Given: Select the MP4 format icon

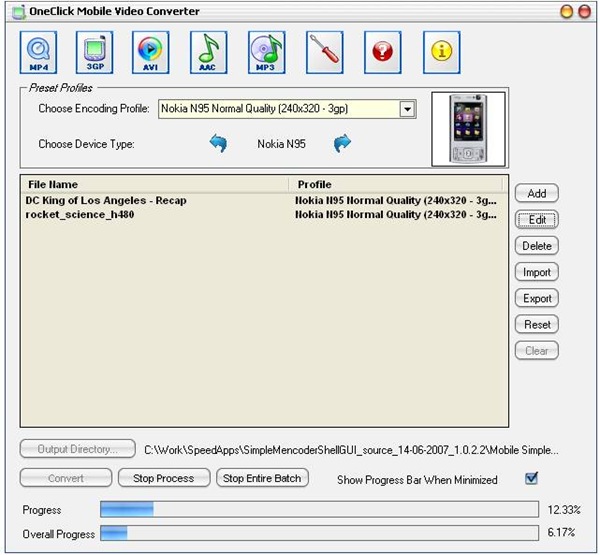Looking at the screenshot, I should [x=38, y=52].
